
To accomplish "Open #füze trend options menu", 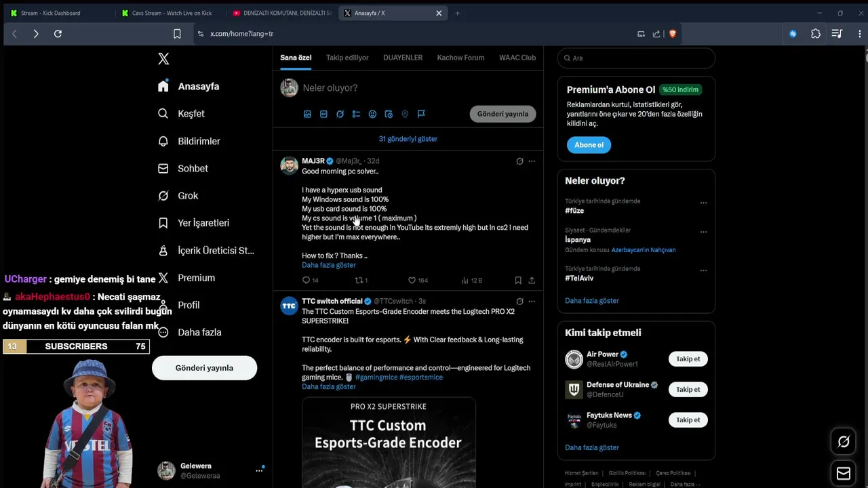I will pos(703,203).
